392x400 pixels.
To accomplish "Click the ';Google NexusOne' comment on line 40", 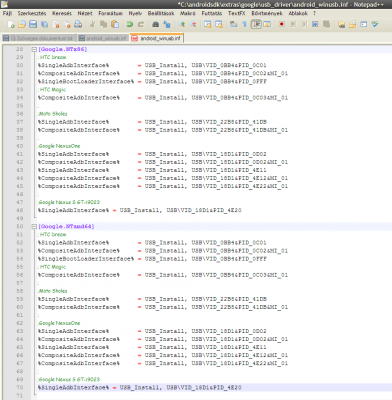I will [59, 146].
